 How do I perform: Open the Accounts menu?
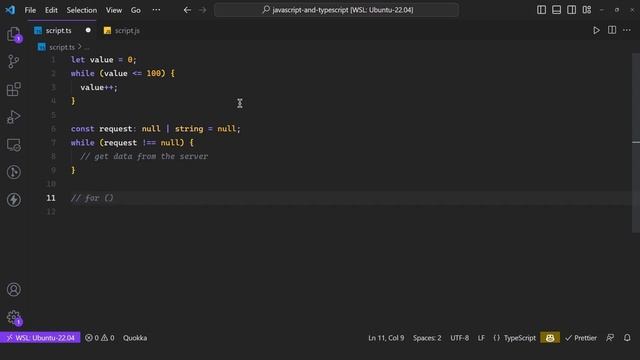pyautogui.click(x=13, y=289)
